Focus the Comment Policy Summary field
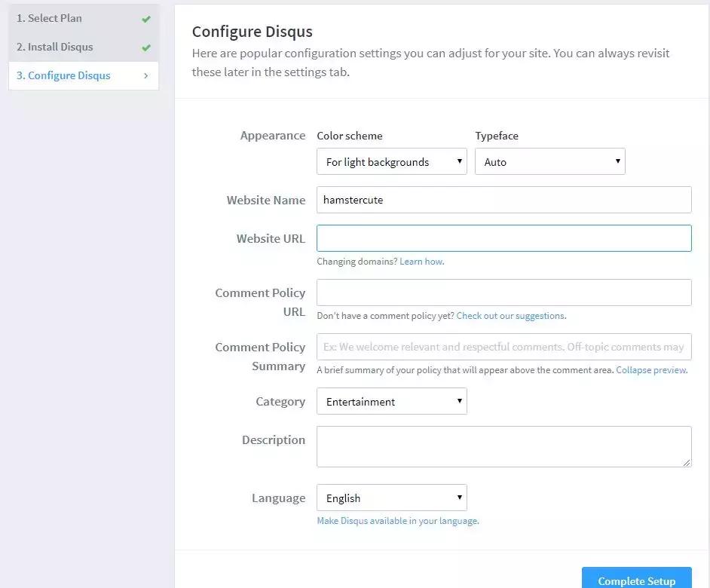The width and height of the screenshot is (710, 588). [x=503, y=347]
